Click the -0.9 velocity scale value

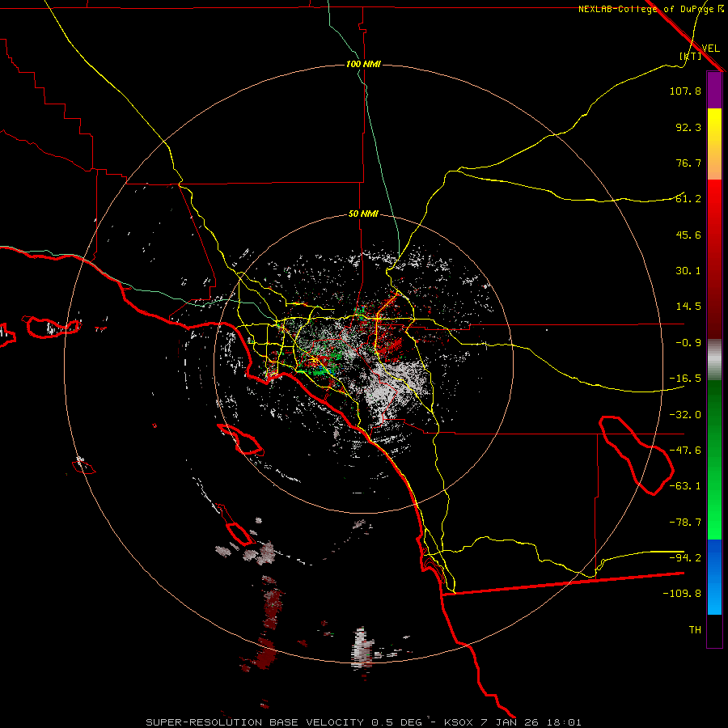[688, 343]
